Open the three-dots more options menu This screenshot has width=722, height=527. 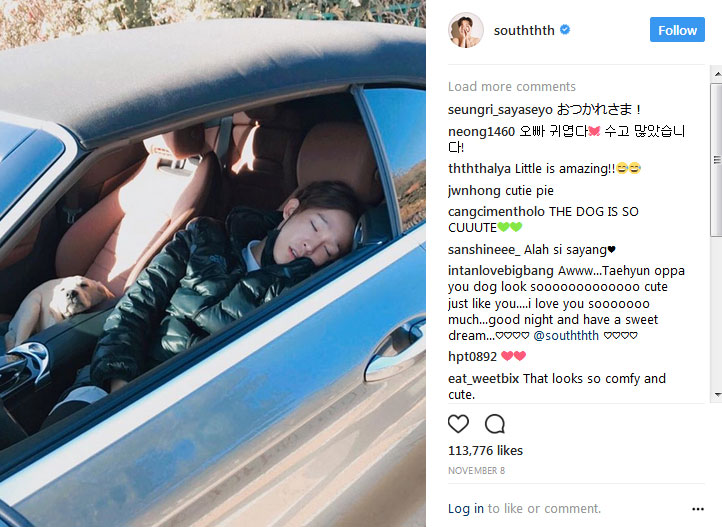pos(698,509)
